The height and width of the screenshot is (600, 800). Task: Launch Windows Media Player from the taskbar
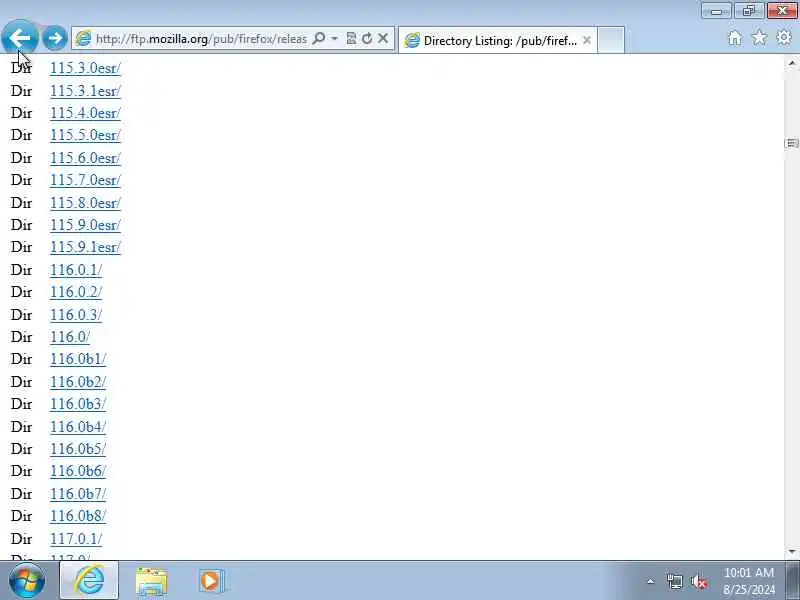click(x=211, y=581)
